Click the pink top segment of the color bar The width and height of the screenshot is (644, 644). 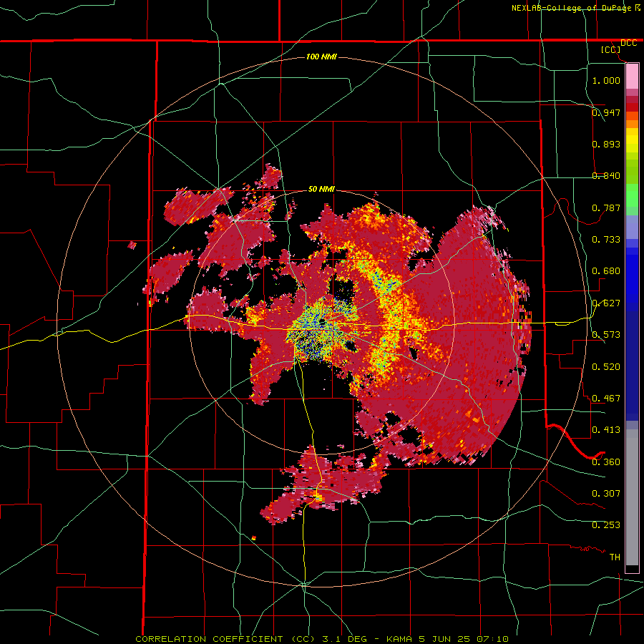[632, 77]
